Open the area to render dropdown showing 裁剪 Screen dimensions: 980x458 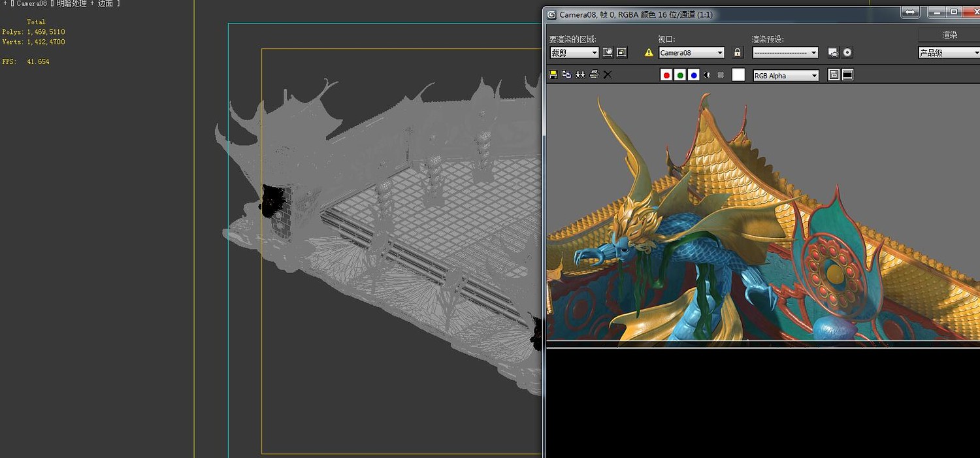[x=574, y=53]
